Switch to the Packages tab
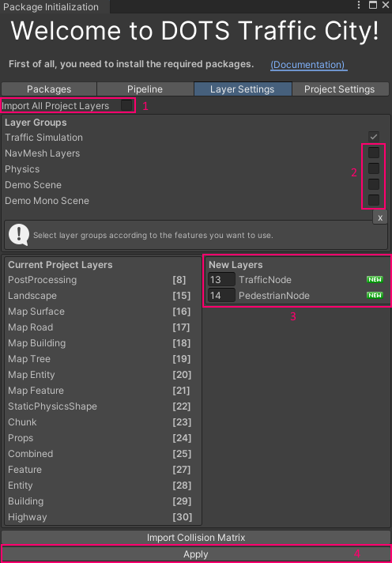This screenshot has height=563, width=392. [x=49, y=89]
